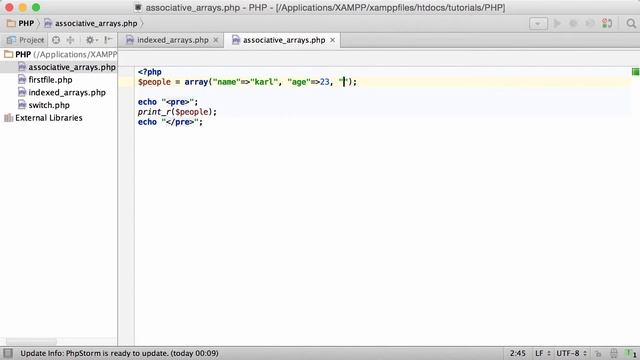Click the External Libraries bar-chart icon
This screenshot has width=640, height=360.
click(9, 118)
